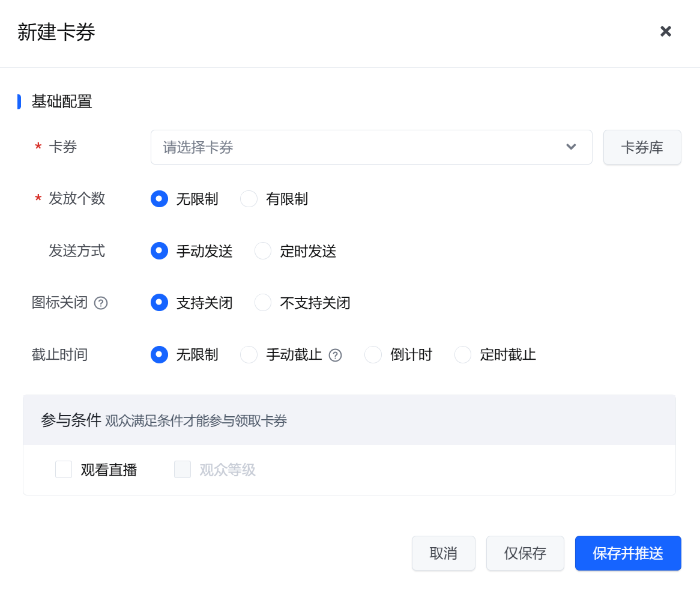Image resolution: width=700 pixels, height=603 pixels.
Task: Open the 卡券 selection combo box
Action: tap(360, 147)
